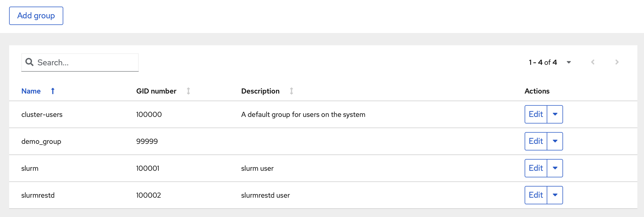Expand actions dropdown for cluster-users
Screen dimensions: 644x217
(555, 114)
